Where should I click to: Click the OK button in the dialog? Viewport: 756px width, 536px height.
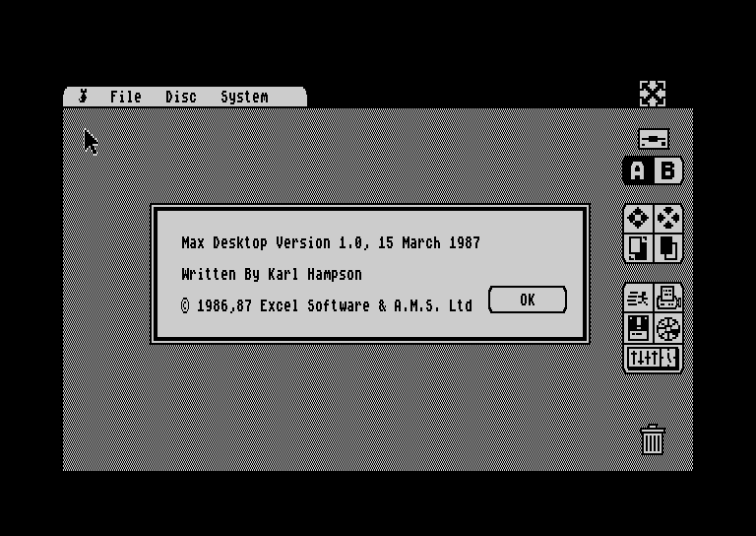coord(528,300)
